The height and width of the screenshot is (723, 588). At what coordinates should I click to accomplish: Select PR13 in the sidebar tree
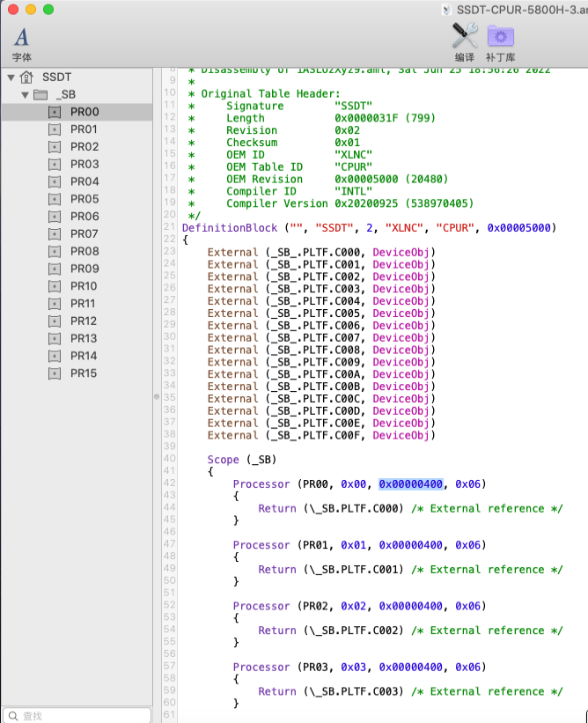85,338
